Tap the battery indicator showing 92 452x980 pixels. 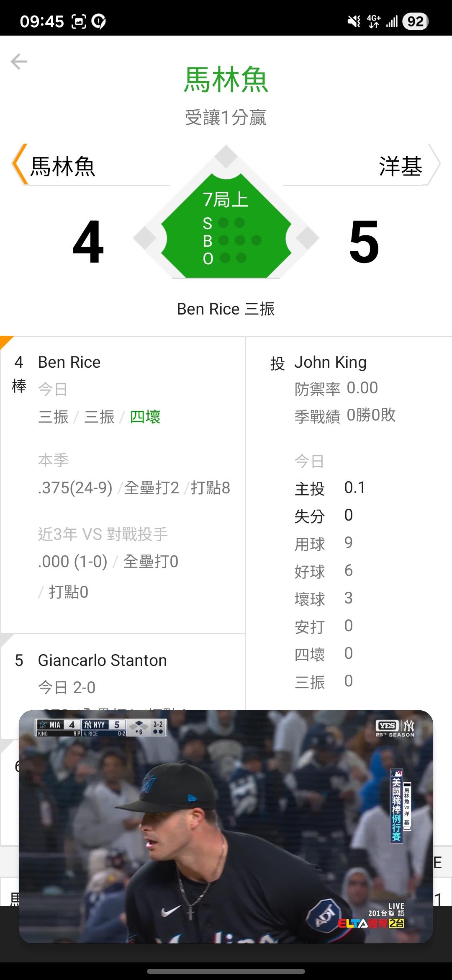click(x=415, y=21)
